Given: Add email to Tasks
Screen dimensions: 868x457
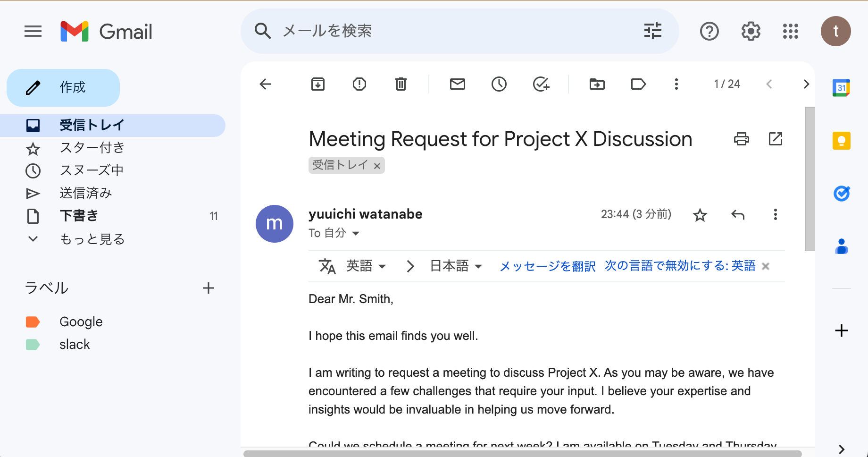Looking at the screenshot, I should 541,84.
